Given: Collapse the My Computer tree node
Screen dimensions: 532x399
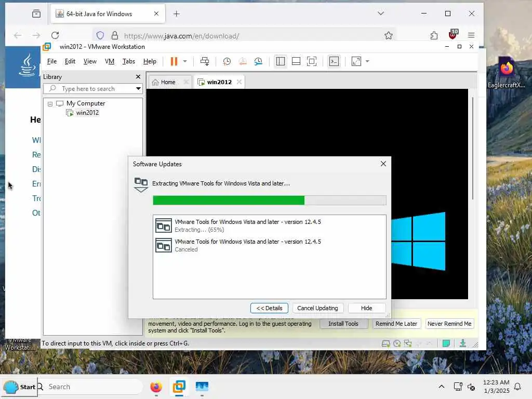Looking at the screenshot, I should (50, 104).
